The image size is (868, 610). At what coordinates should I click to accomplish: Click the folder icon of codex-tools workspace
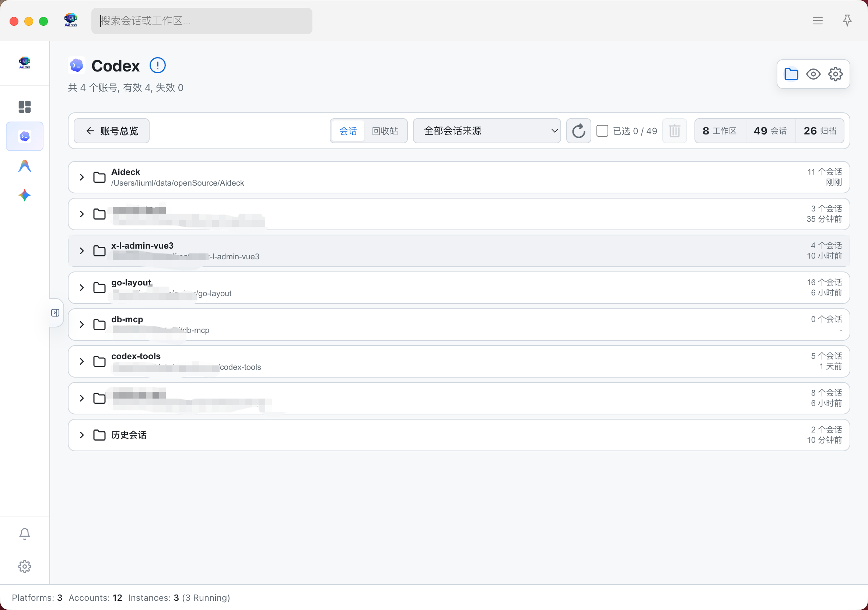pos(99,361)
